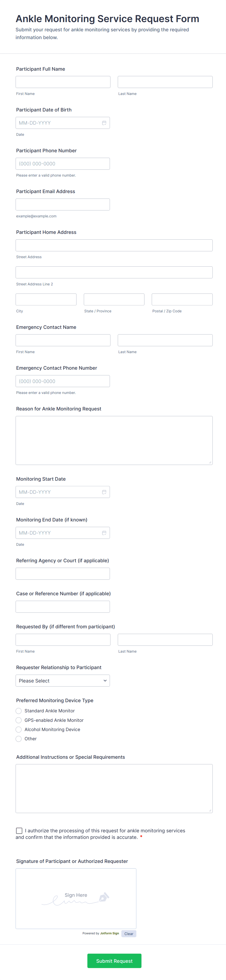Check the authorization confirmation checkbox
Screen dimensions: 226x980
[19, 830]
